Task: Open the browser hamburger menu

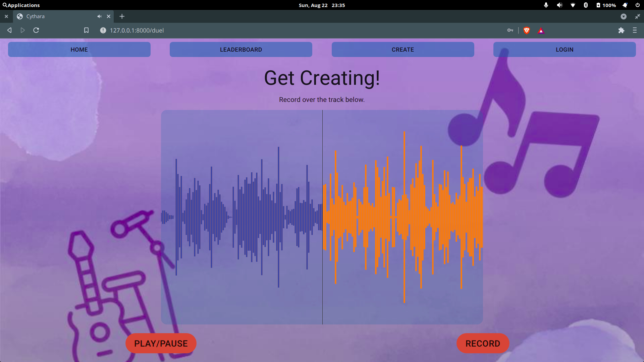Action: 635,30
